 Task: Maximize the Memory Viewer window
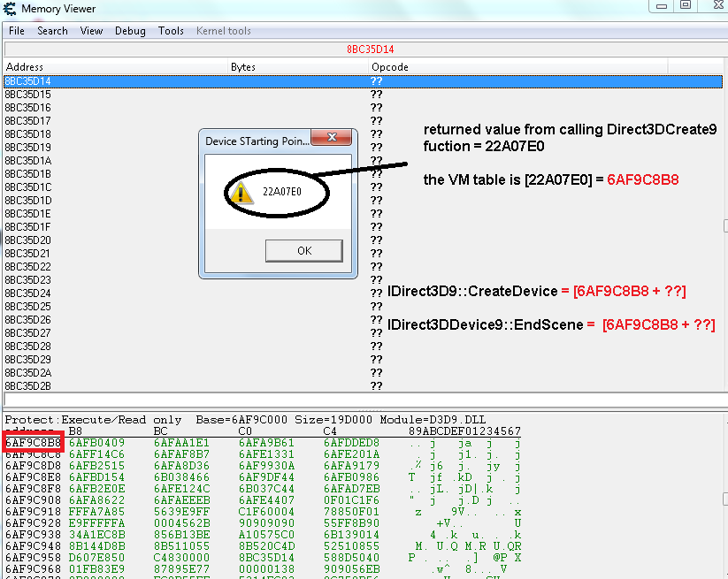coord(685,6)
